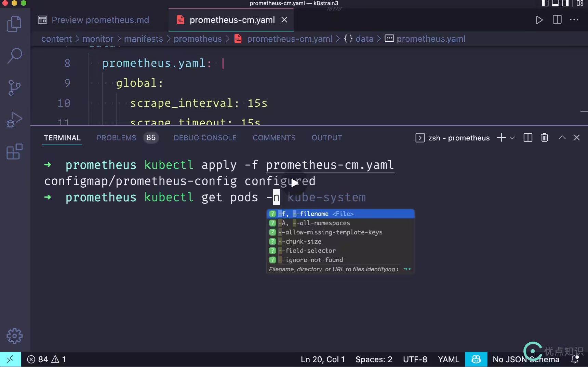Click the video play overlay in the terminal
Viewport: 588px width, 367px height.
click(295, 183)
